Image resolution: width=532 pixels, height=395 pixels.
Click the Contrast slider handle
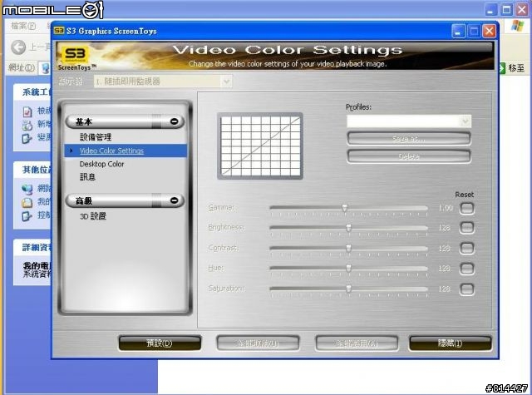pos(349,249)
